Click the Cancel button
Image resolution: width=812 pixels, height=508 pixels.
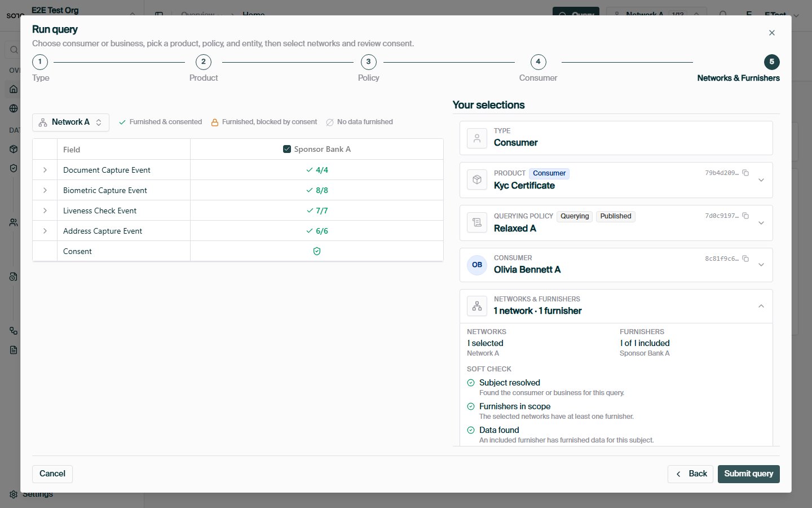(52, 474)
